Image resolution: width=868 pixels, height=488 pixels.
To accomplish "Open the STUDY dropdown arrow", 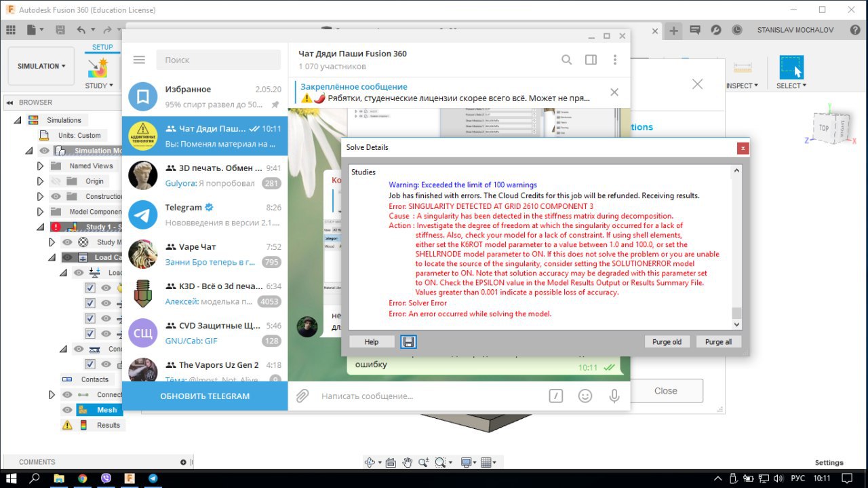I will point(112,86).
